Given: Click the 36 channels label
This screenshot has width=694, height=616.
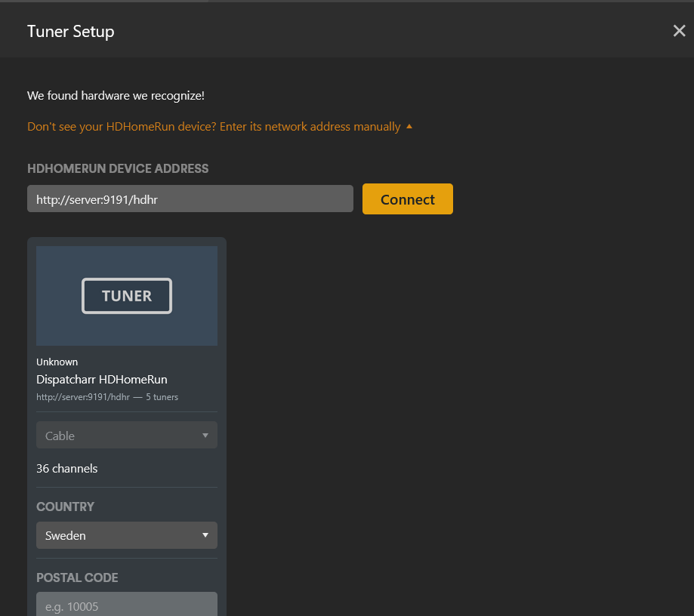Looking at the screenshot, I should 66,468.
